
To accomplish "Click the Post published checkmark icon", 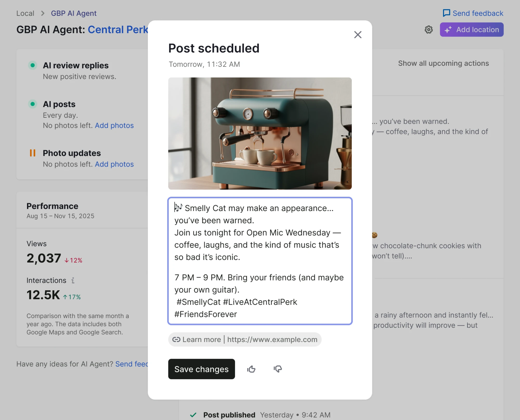I will (x=193, y=415).
